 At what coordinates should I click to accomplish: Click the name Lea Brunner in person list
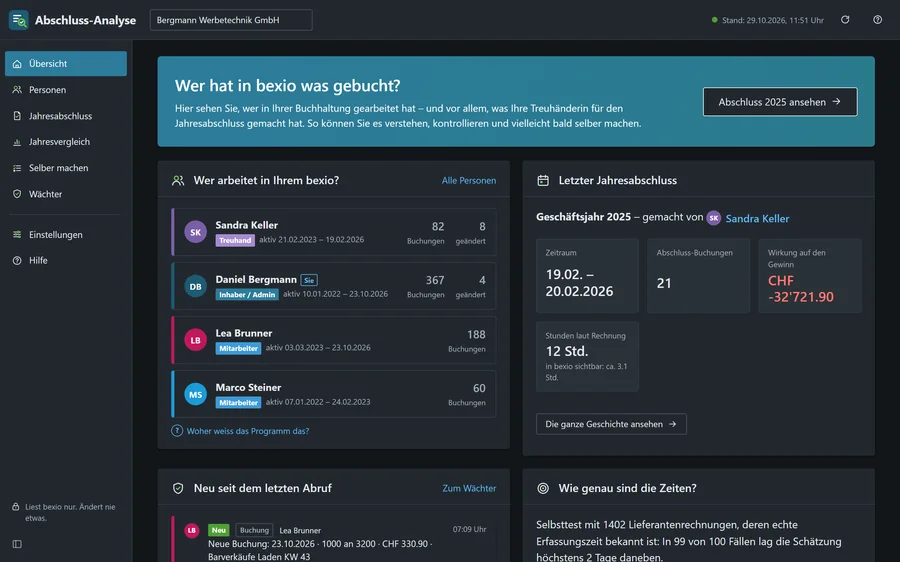pos(244,333)
